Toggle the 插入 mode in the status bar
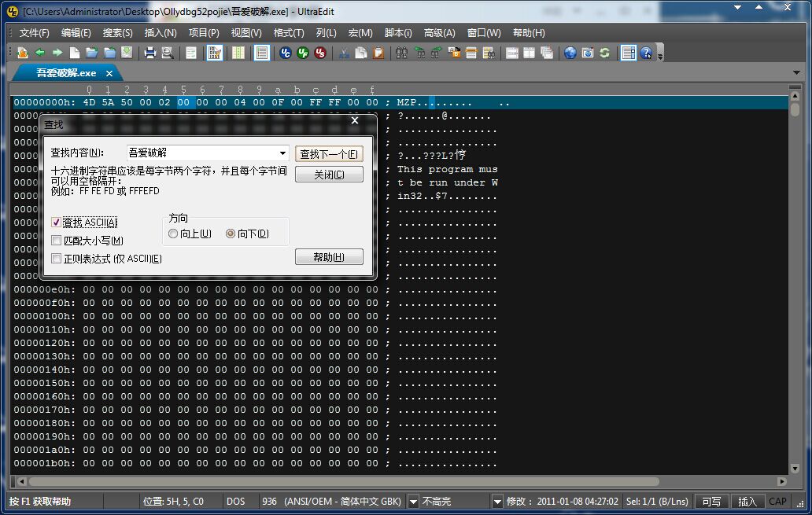Screen dimensions: 812x515 (747, 502)
